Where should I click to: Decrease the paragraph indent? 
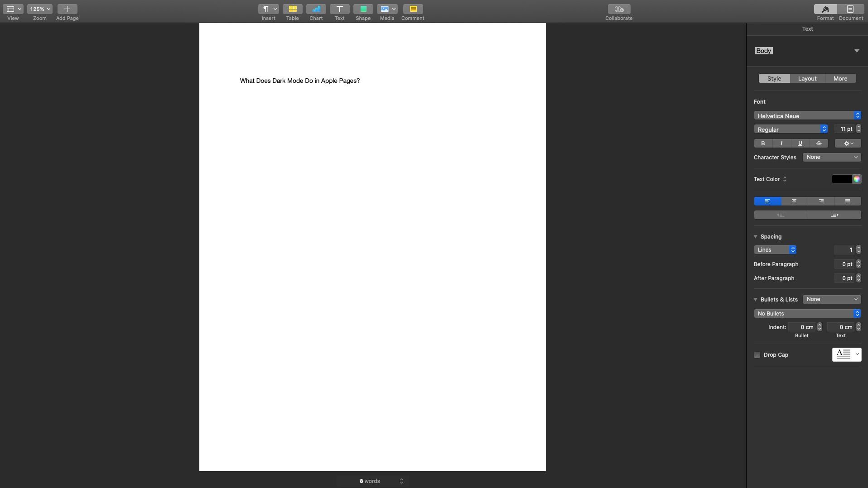click(781, 215)
